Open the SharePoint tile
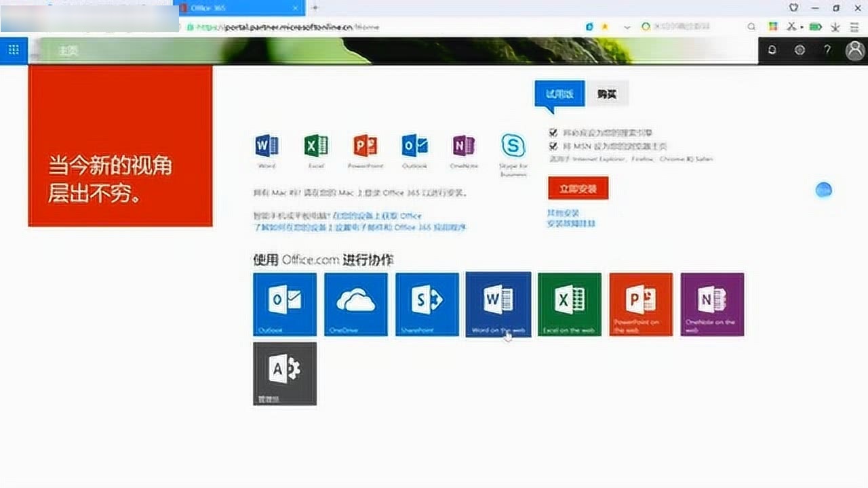This screenshot has height=488, width=868. point(427,304)
